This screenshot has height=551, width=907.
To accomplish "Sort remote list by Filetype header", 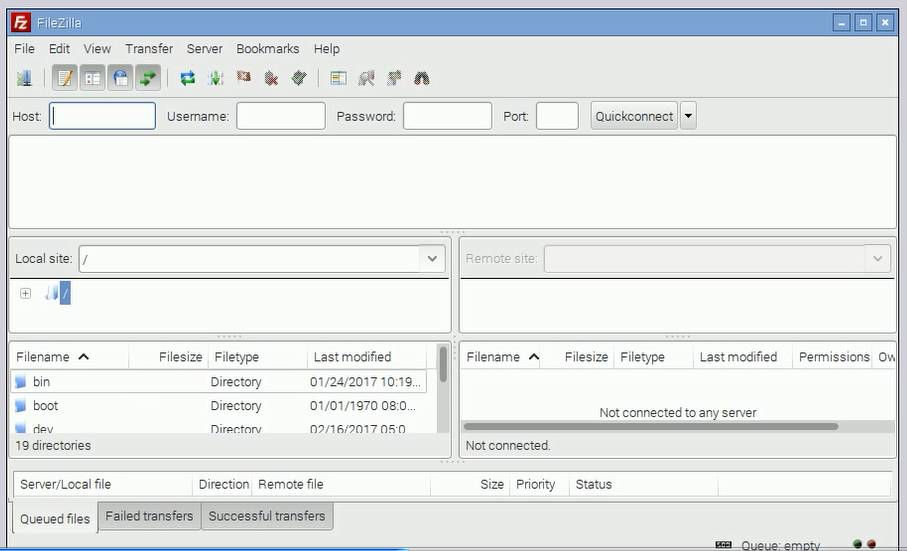I will tap(654, 357).
